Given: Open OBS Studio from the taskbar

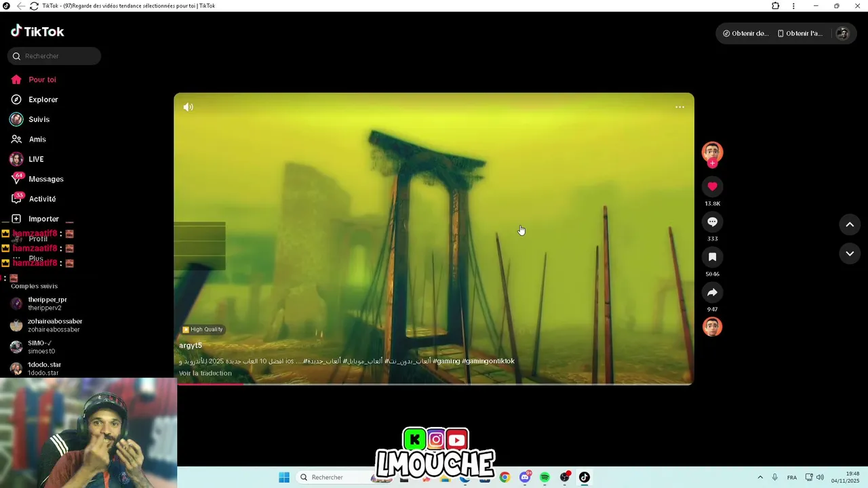Looking at the screenshot, I should [565, 477].
